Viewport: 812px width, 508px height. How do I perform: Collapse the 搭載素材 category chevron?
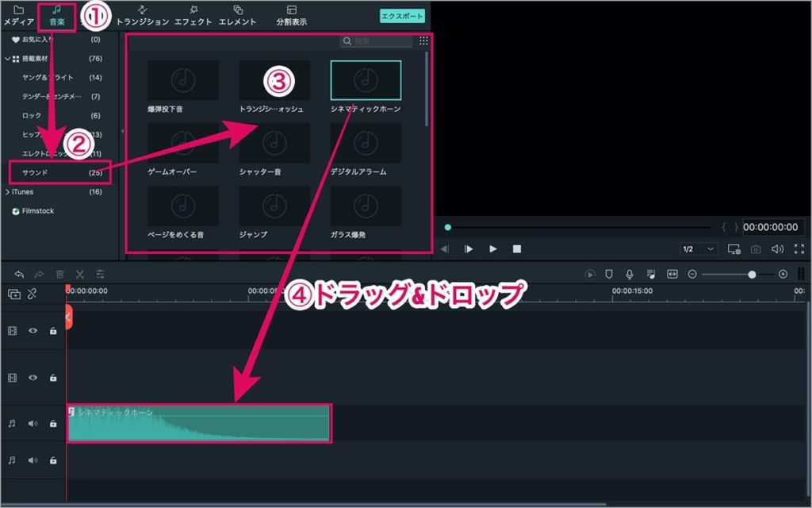point(7,59)
